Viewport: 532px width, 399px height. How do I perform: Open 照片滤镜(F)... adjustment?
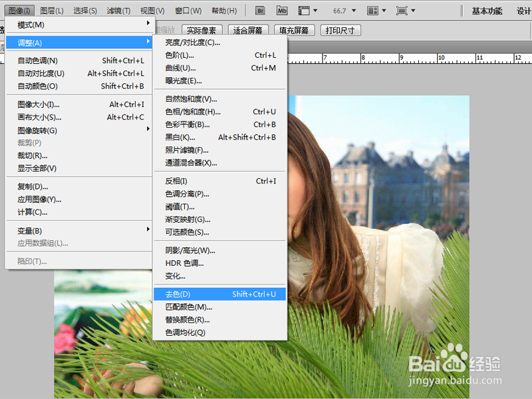coord(220,150)
